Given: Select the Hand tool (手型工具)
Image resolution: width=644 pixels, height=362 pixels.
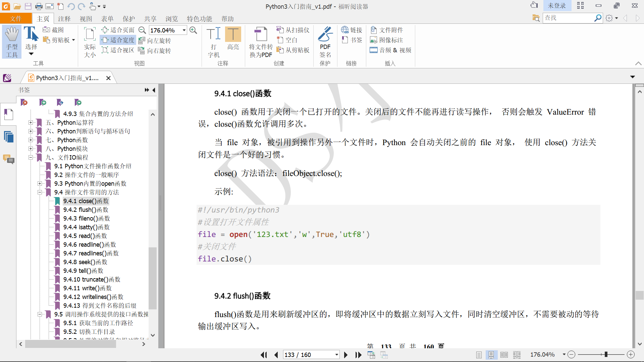Looking at the screenshot, I should 12,42.
